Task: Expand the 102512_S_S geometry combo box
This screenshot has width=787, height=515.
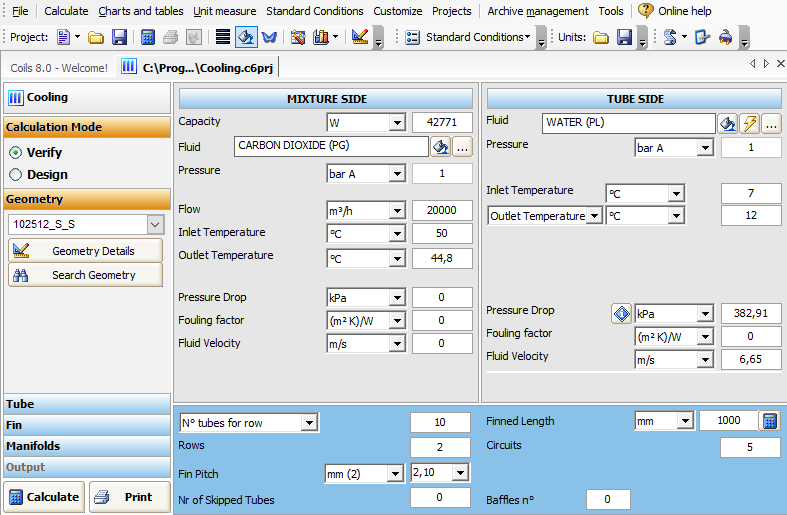Action: tap(155, 224)
